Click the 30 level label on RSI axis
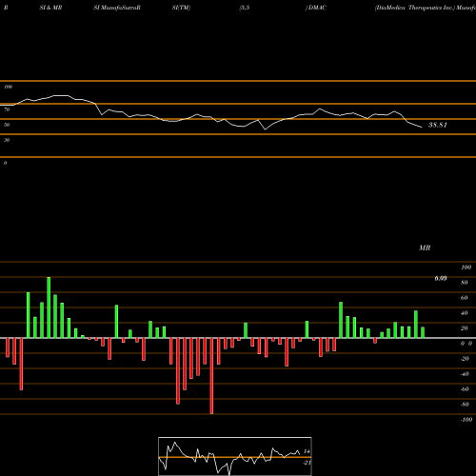The width and height of the screenshot is (476, 476). pos(7,140)
